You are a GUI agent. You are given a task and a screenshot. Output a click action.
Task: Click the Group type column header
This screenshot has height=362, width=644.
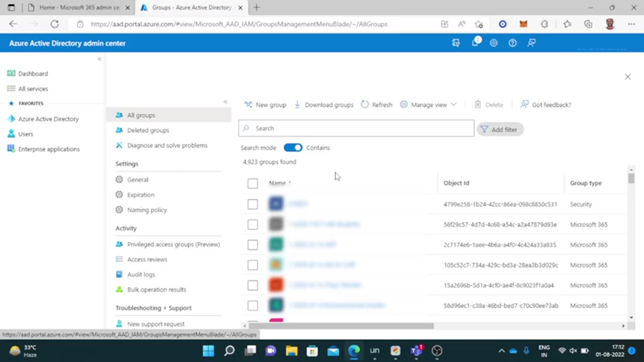586,183
